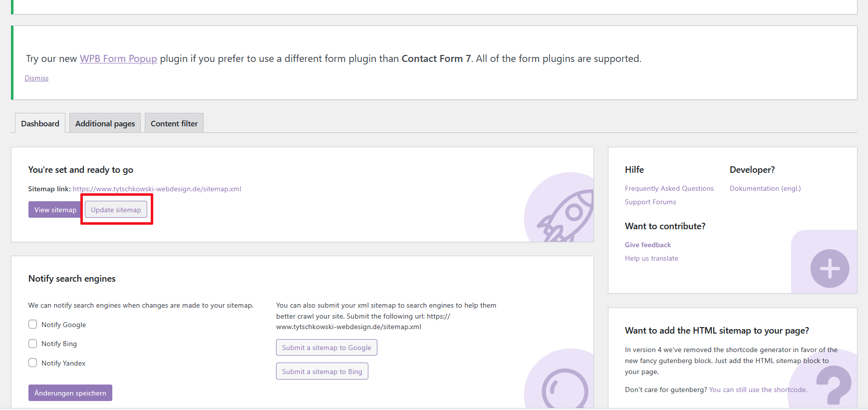Toggle the Notify Bing checkbox
Image resolution: width=868 pixels, height=410 pixels.
(x=33, y=344)
